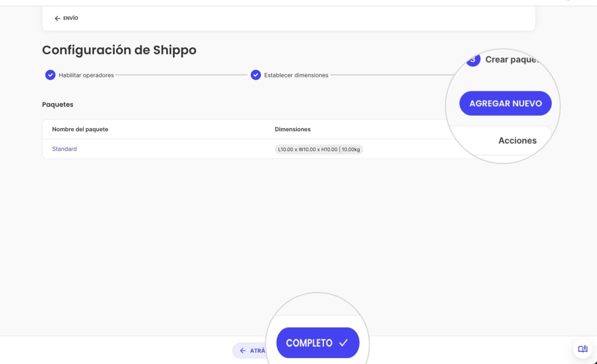Select the Habilitar operadores step checkmark

[x=50, y=75]
